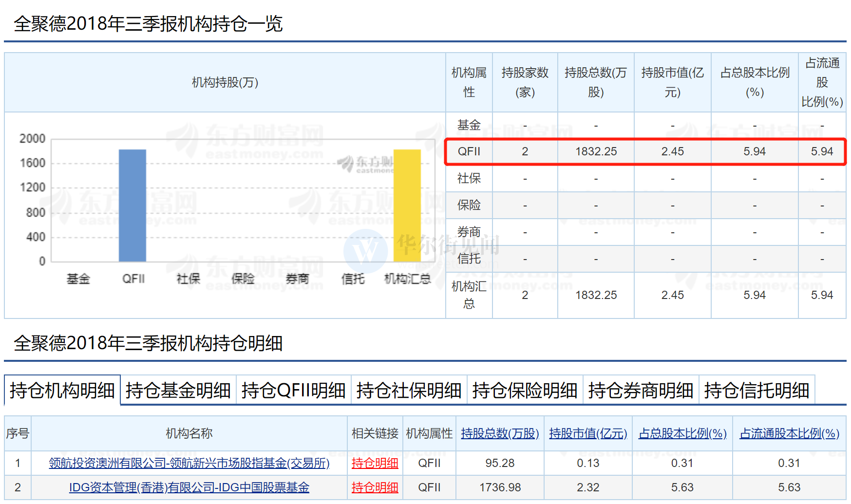Click the 机构汇总 label under chart

pos(407,279)
